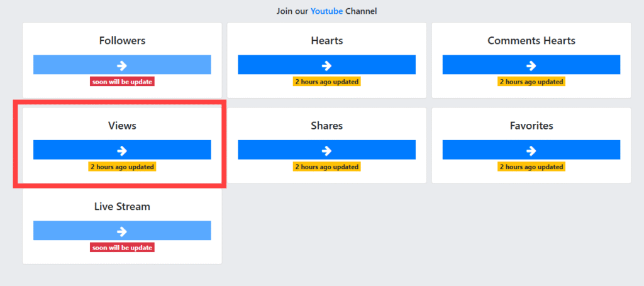Open Comments Hearts using its arrow icon
Image resolution: width=644 pixels, height=286 pixels.
[531, 65]
